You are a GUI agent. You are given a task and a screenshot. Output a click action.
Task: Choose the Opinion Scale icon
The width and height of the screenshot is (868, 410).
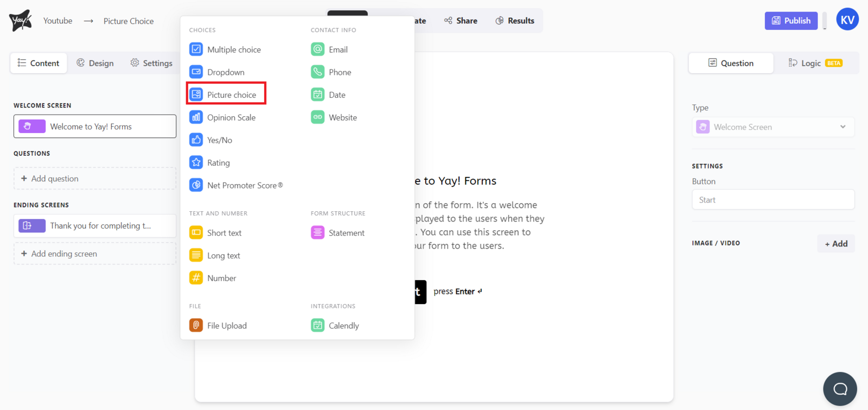[196, 117]
